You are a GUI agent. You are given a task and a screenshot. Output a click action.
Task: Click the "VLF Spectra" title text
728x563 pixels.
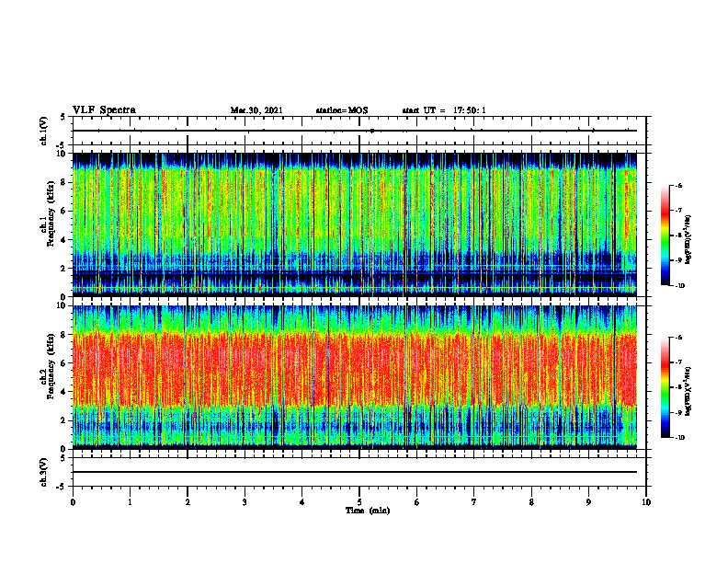tap(104, 110)
